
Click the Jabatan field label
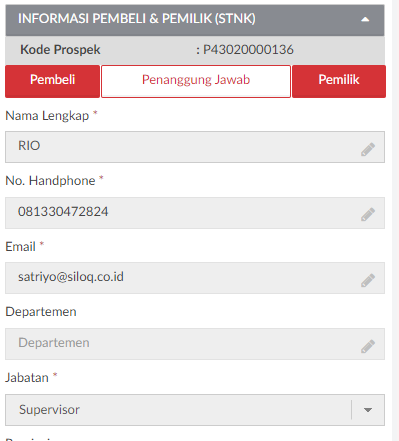click(27, 378)
